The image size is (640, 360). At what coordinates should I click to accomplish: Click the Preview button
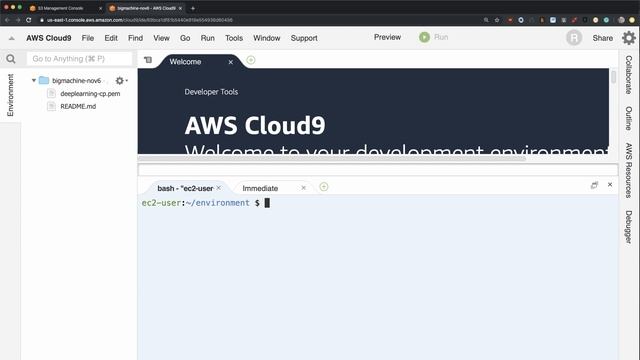click(x=387, y=37)
